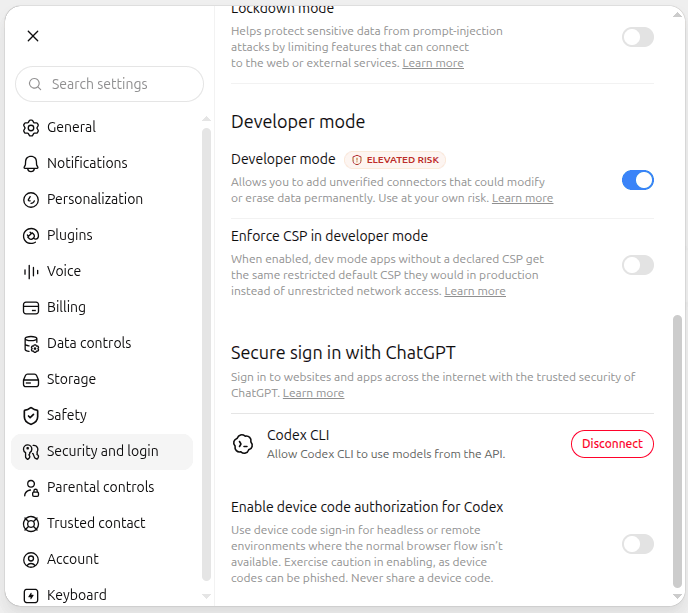Click the Data controls database icon
This screenshot has height=613, width=688.
(31, 344)
